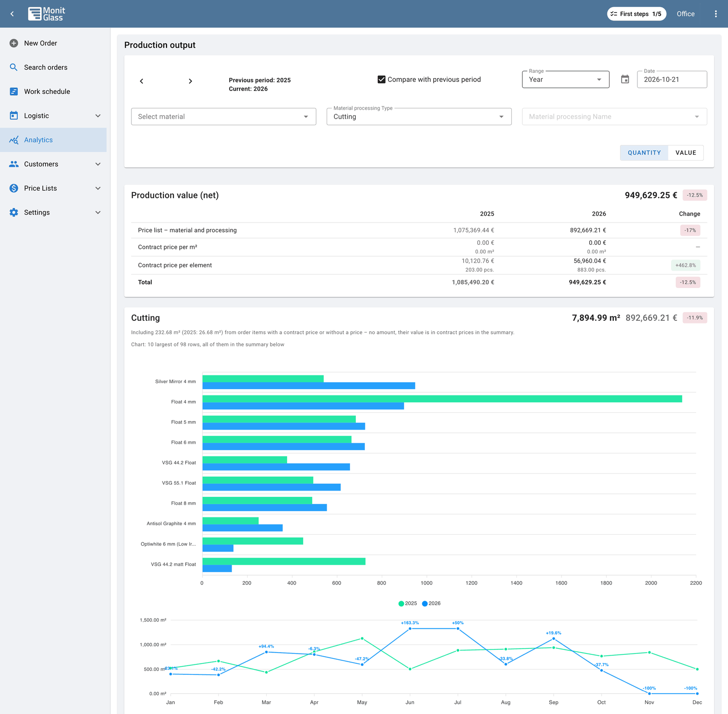Open Material processing Name dropdown

click(614, 116)
